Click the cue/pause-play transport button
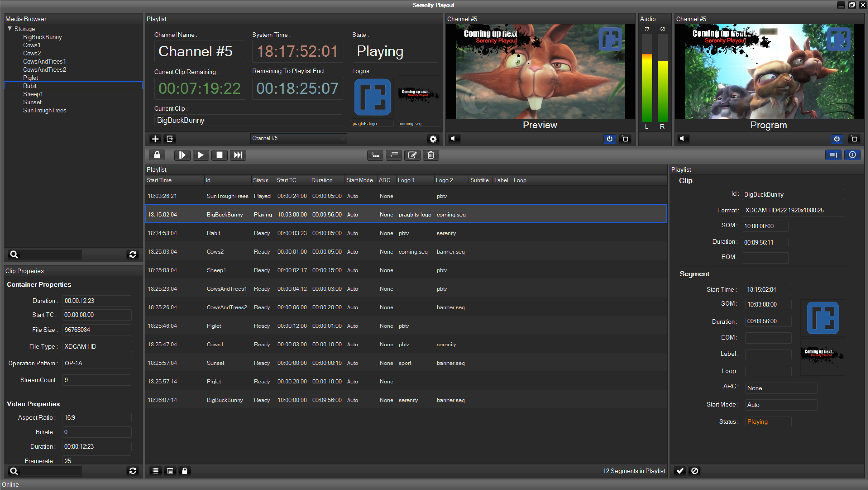Image resolution: width=868 pixels, height=490 pixels. click(182, 155)
